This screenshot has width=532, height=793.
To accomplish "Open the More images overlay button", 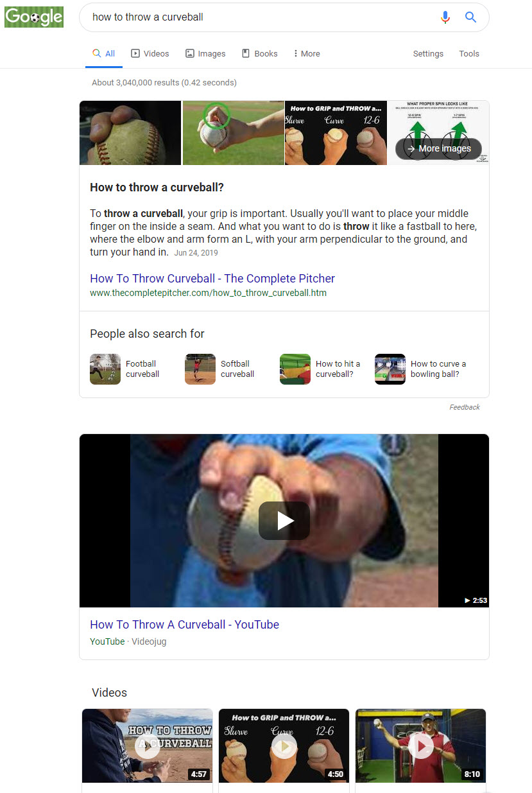I will click(x=438, y=148).
